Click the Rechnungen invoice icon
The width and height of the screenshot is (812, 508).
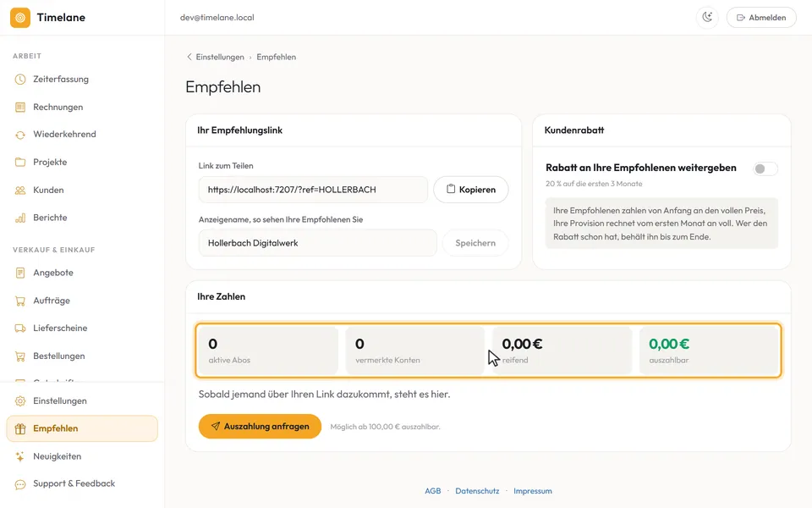pos(20,108)
